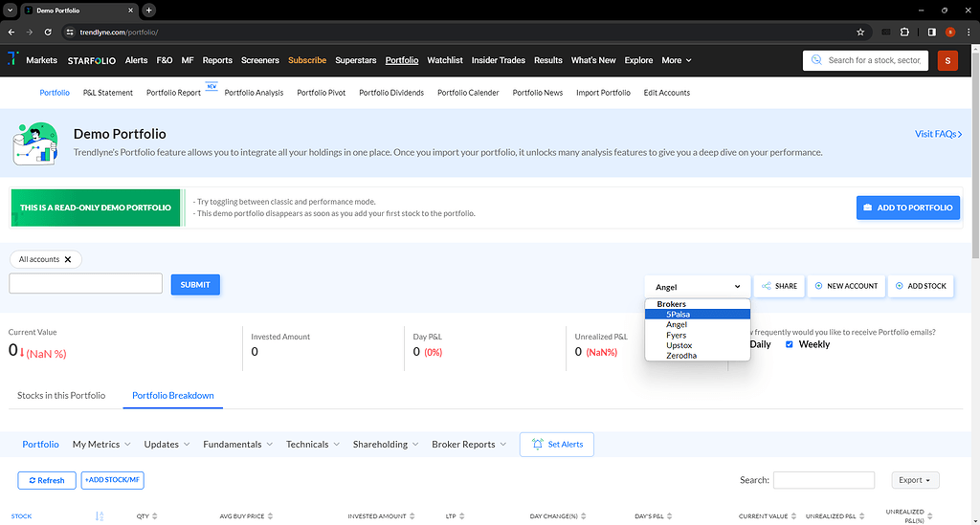The height and width of the screenshot is (525, 980).
Task: Open the Broker Reports dropdown
Action: [x=469, y=445]
